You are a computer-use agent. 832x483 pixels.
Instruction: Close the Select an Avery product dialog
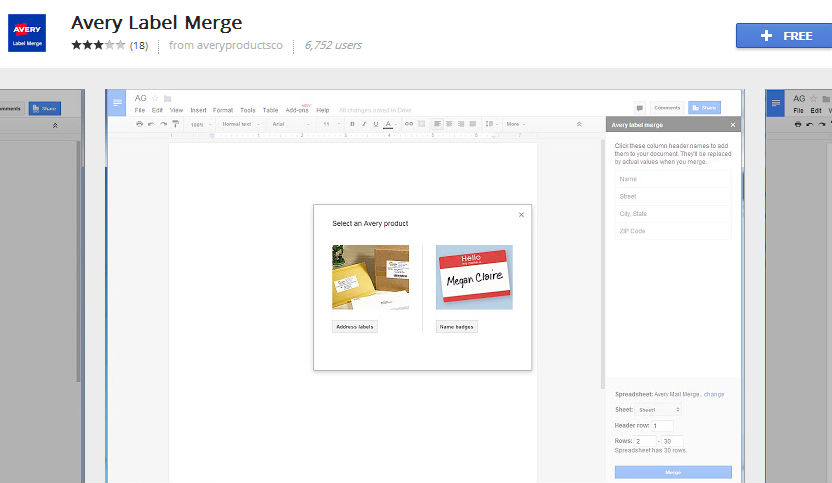pos(521,215)
